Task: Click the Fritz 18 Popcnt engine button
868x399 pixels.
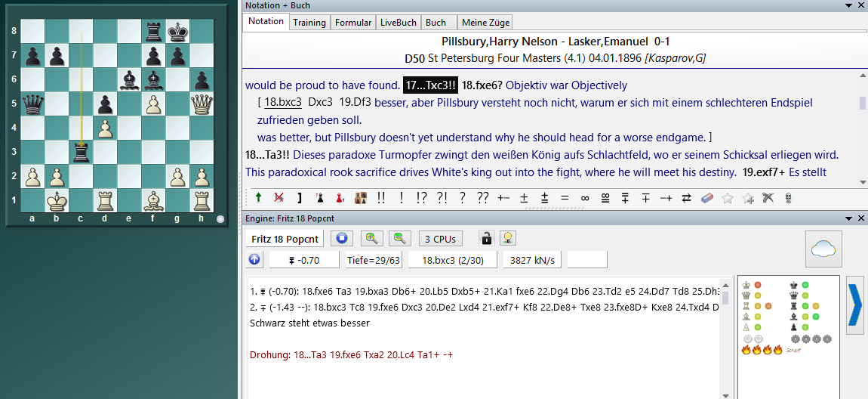Action: tap(284, 239)
